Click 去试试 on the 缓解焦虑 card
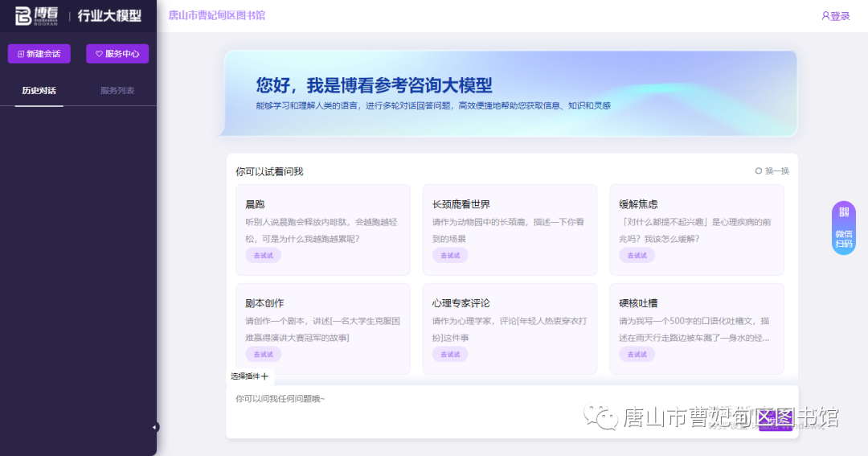The image size is (868, 456). [x=637, y=256]
